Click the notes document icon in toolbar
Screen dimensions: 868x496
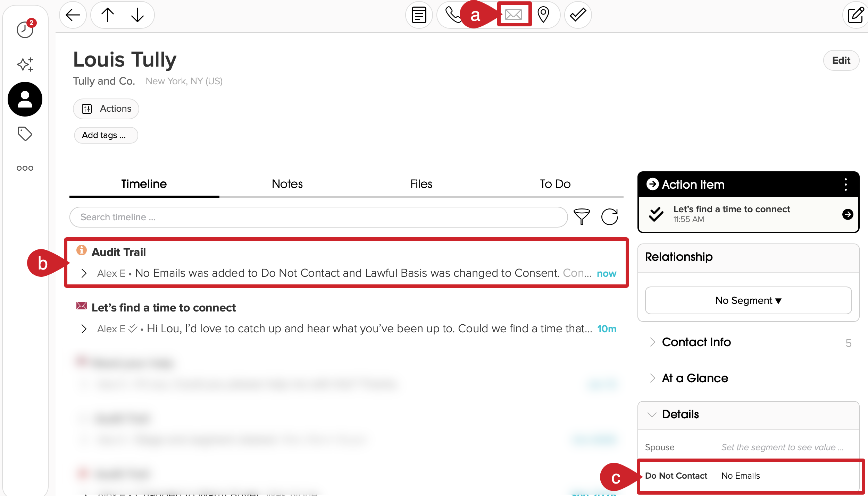point(419,15)
